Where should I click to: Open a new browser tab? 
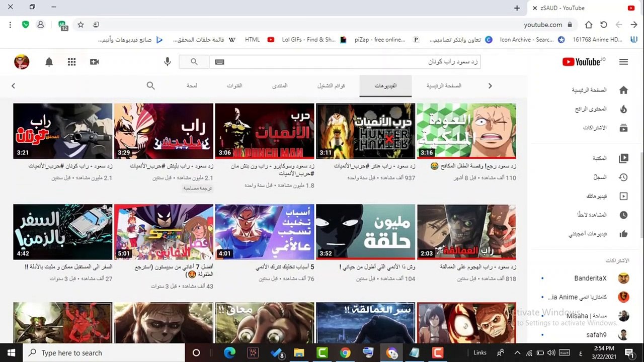pyautogui.click(x=517, y=8)
